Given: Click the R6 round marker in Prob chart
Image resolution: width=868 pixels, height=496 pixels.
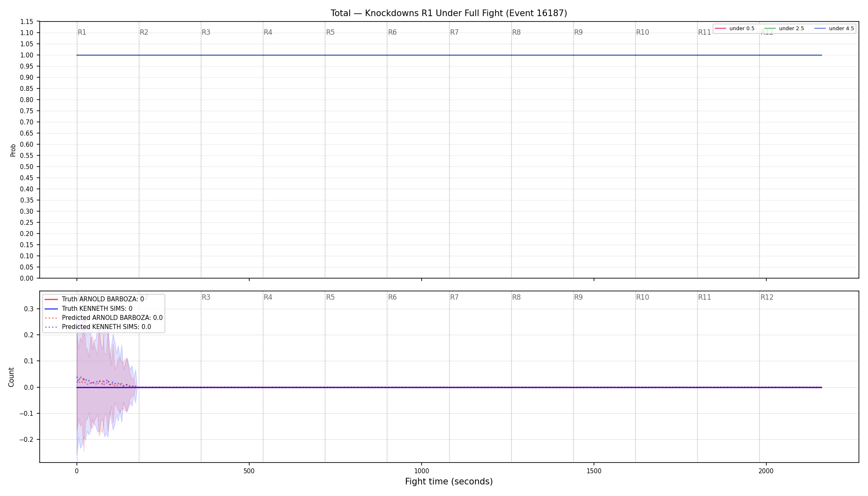Looking at the screenshot, I should 392,32.
